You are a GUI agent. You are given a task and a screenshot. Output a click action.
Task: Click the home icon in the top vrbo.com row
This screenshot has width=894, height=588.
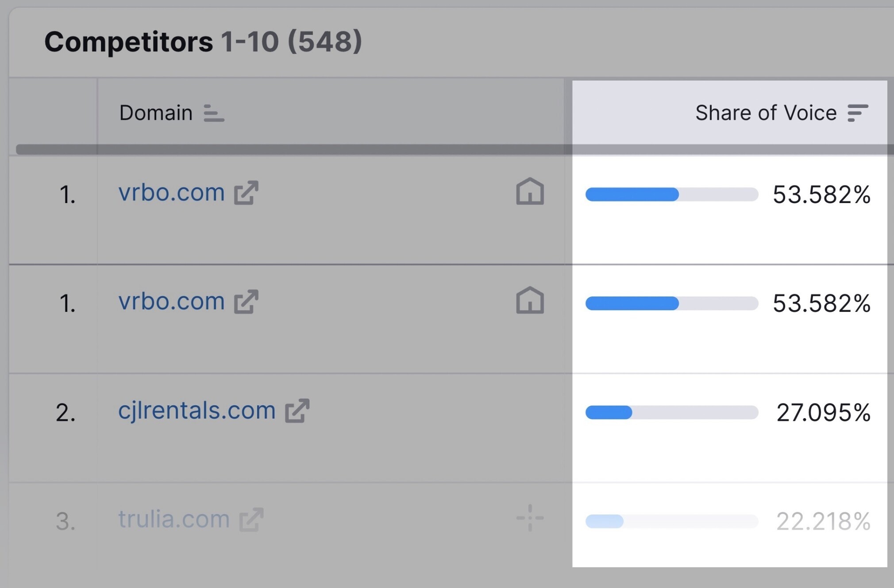[530, 191]
